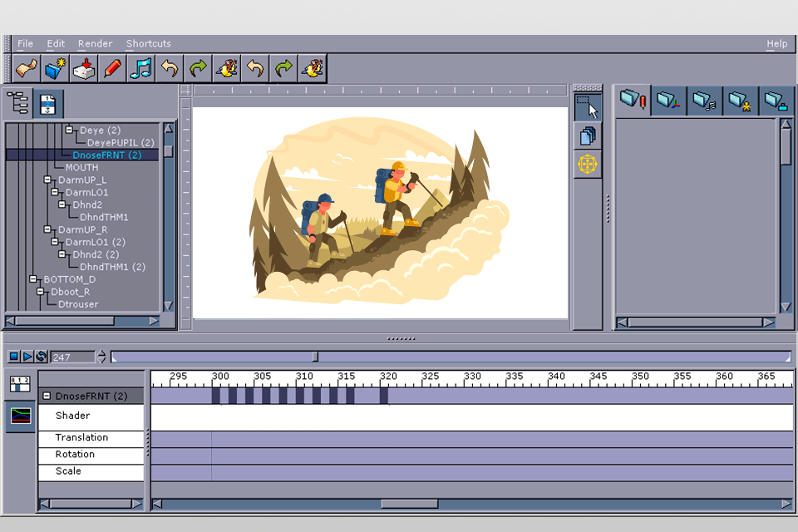798x532 pixels.
Task: Select the Scale timeline row
Action: (x=91, y=472)
